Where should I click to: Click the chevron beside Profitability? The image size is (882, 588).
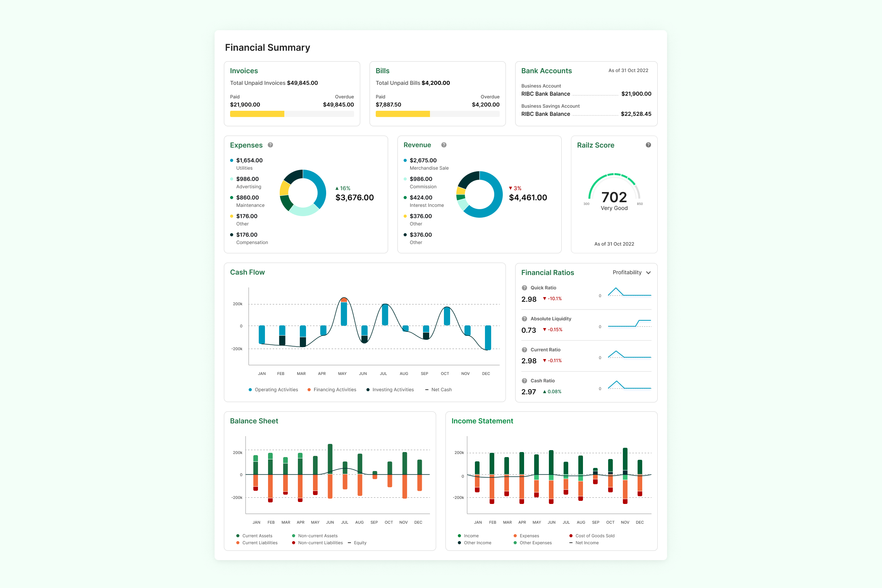648,273
